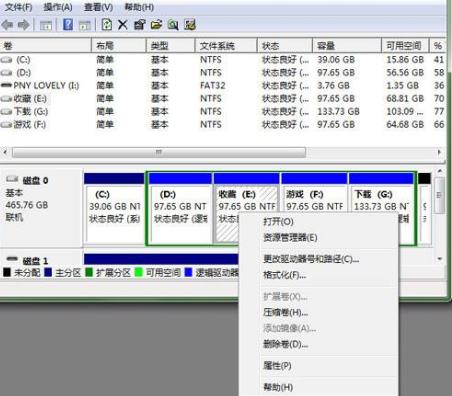
Task: Click the horizontal scrollbar right arrow
Action: (439, 152)
